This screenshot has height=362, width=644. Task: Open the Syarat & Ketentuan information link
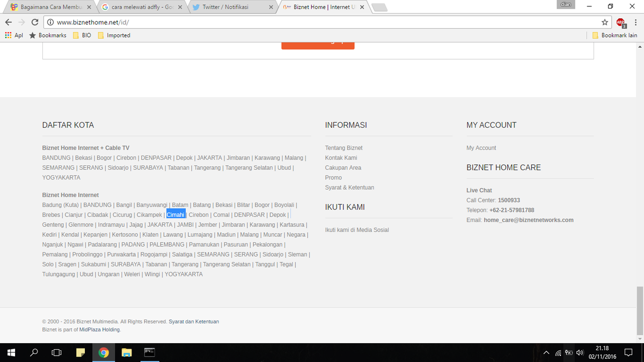click(349, 188)
